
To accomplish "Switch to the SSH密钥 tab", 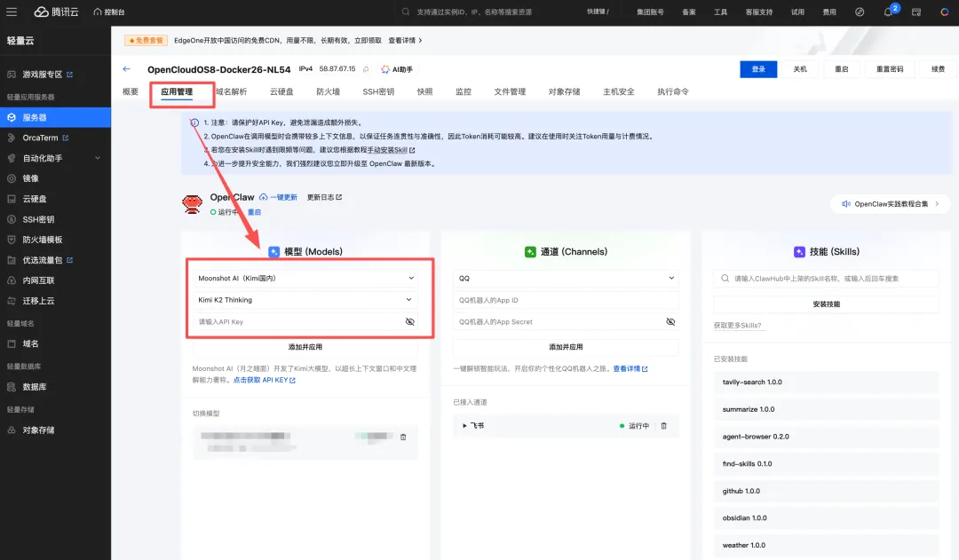I will pos(378,91).
